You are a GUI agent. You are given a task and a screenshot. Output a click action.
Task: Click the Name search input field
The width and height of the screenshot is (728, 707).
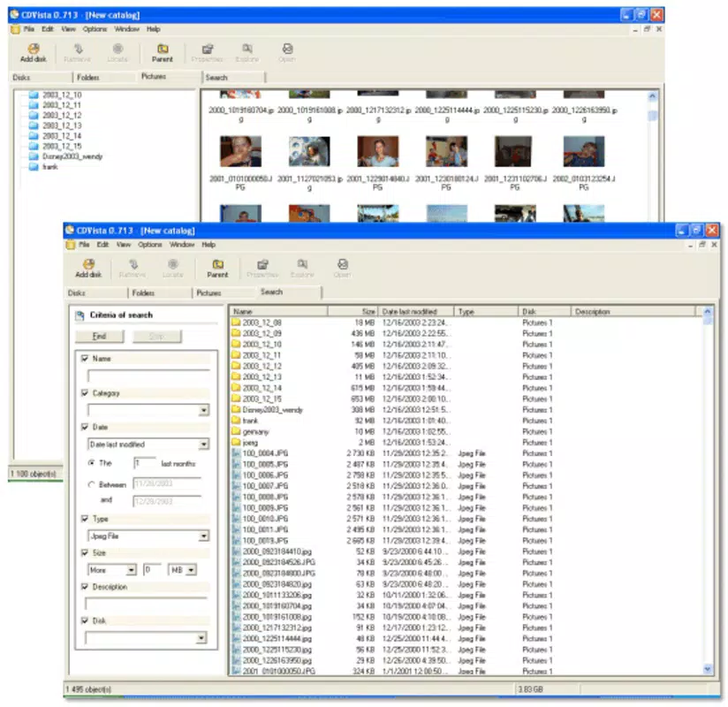[148, 376]
